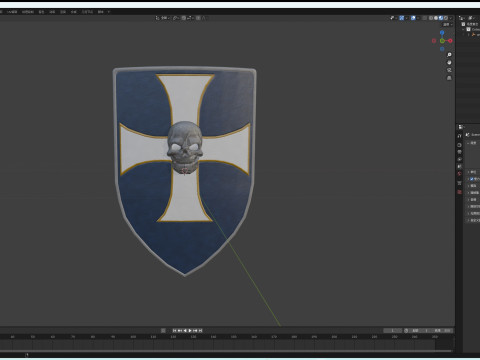
Task: Open the Output properties tab
Action: pyautogui.click(x=459, y=152)
